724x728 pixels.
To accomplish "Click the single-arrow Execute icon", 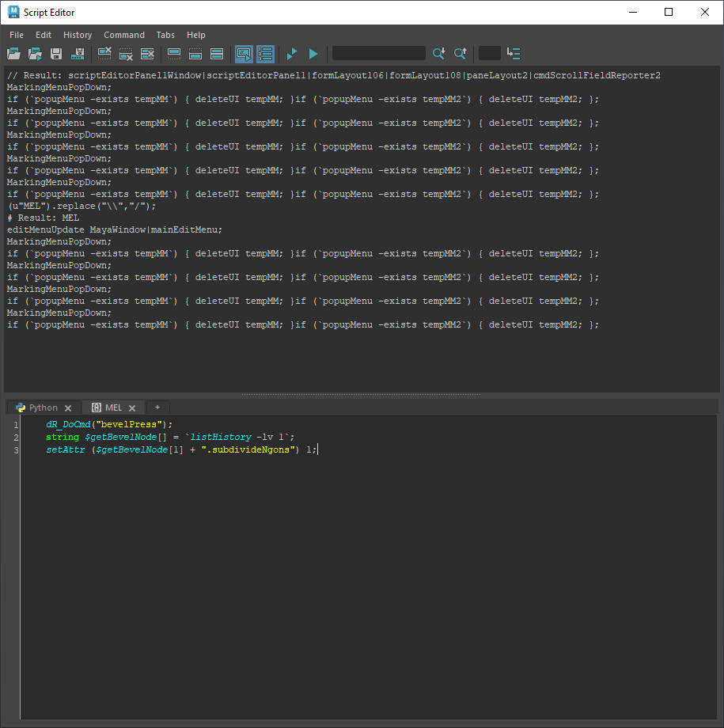I will click(x=313, y=54).
